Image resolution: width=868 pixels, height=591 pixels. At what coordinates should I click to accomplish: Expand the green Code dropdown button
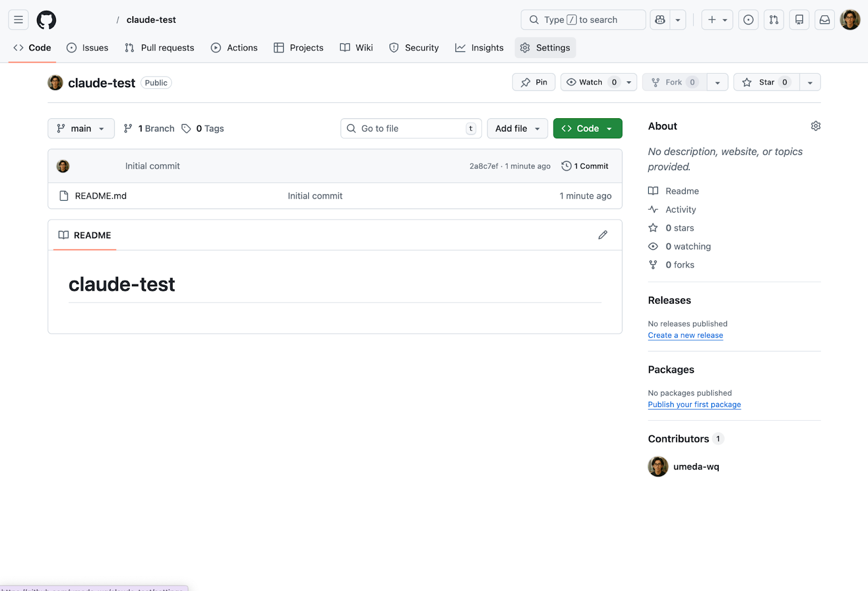pyautogui.click(x=587, y=129)
